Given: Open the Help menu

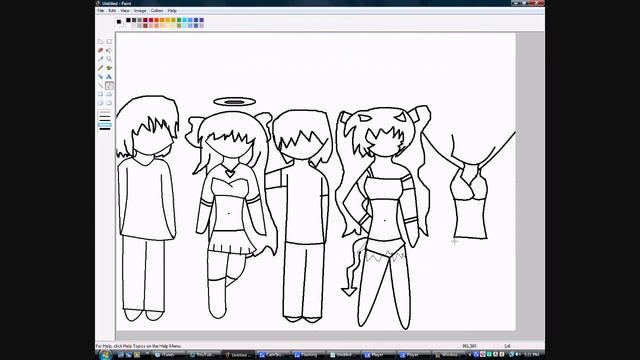Looking at the screenshot, I should point(172,11).
